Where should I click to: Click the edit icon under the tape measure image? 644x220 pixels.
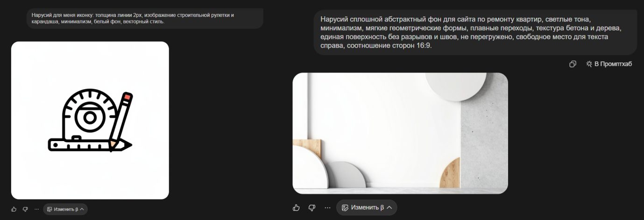[50, 209]
